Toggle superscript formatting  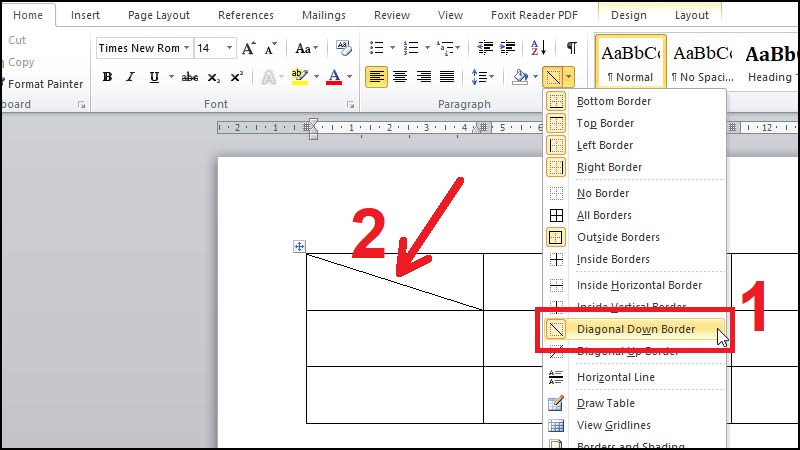[236, 77]
